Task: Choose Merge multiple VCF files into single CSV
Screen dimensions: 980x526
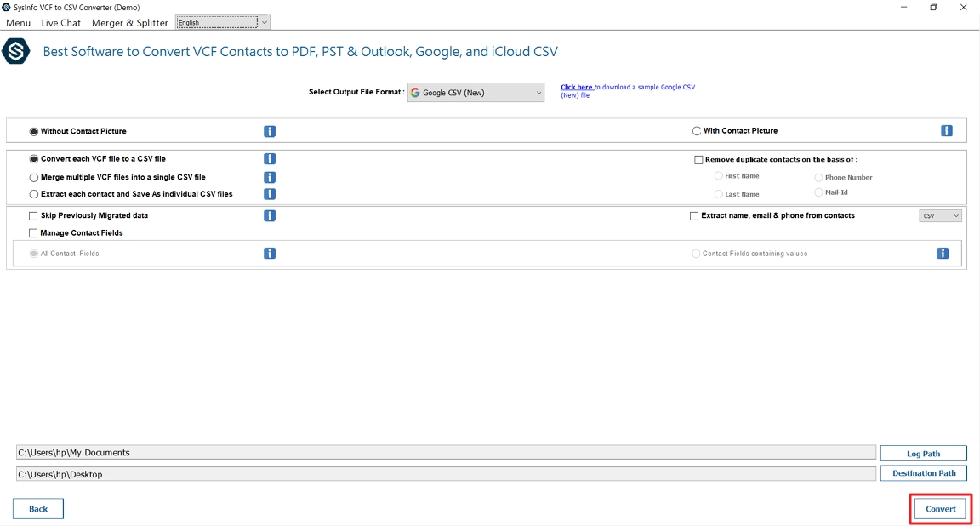Action: click(34, 178)
